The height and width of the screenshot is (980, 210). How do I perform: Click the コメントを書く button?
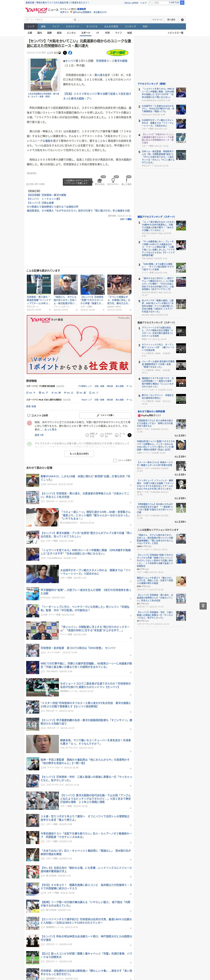click(105, 415)
